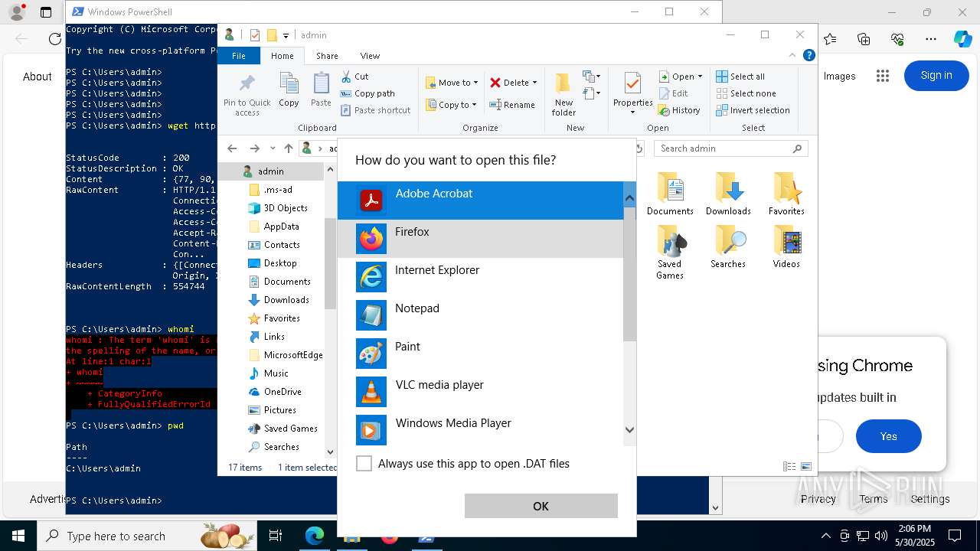This screenshot has height=551, width=980.
Task: Click Select none in the ribbon
Action: click(746, 93)
